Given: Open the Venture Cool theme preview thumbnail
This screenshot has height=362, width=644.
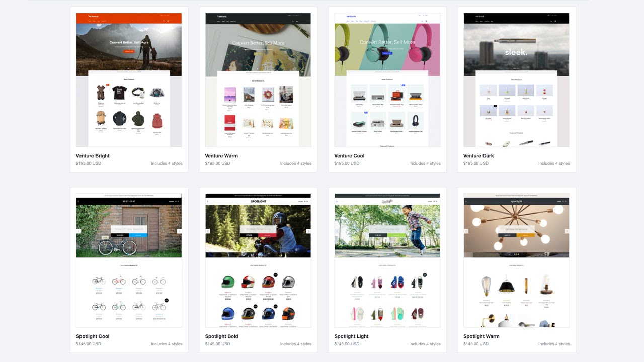Looking at the screenshot, I should [387, 80].
